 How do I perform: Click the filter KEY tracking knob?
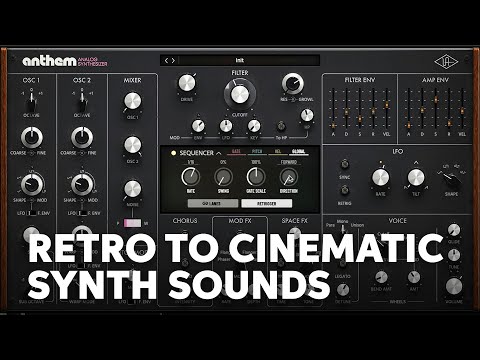point(254,126)
